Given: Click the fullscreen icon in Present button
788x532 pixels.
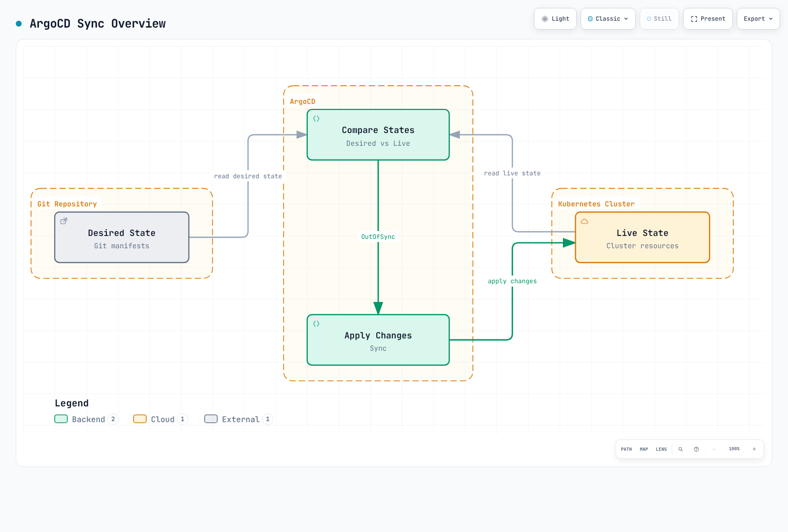Looking at the screenshot, I should (x=694, y=19).
